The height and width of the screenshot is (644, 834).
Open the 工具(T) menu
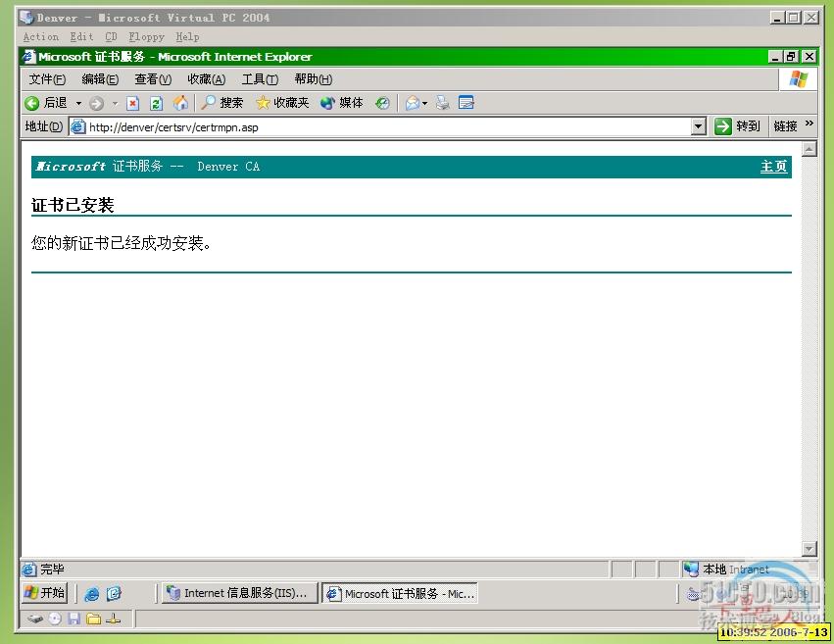pyautogui.click(x=260, y=79)
